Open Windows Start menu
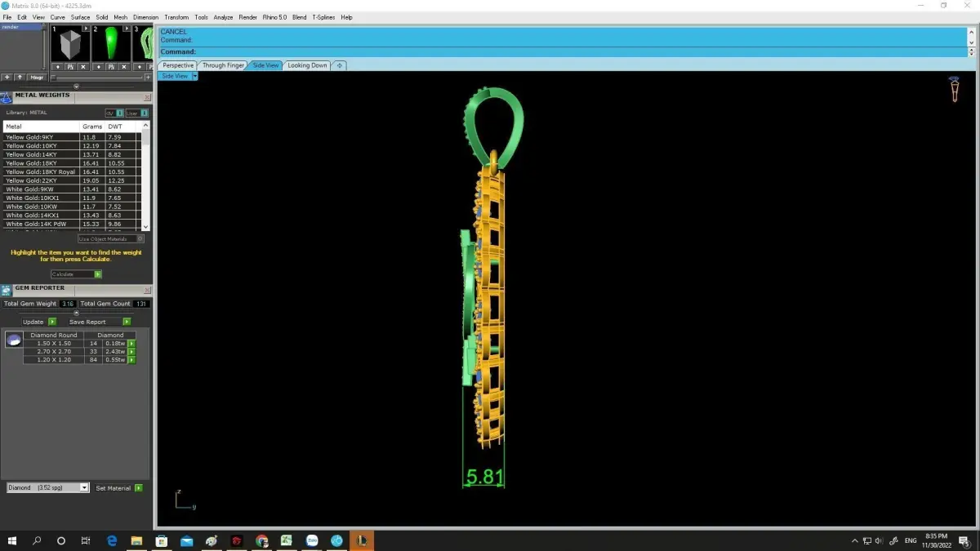The height and width of the screenshot is (551, 980). pyautogui.click(x=12, y=540)
